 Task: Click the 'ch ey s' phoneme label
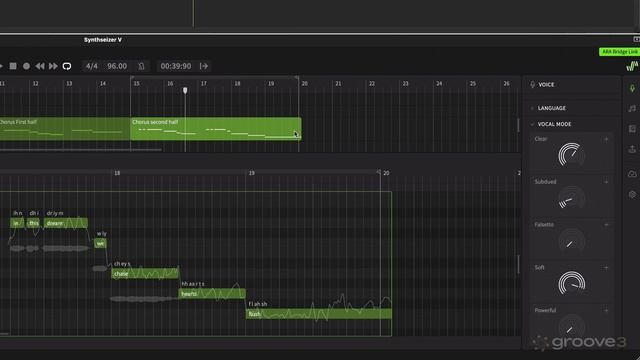click(x=122, y=264)
